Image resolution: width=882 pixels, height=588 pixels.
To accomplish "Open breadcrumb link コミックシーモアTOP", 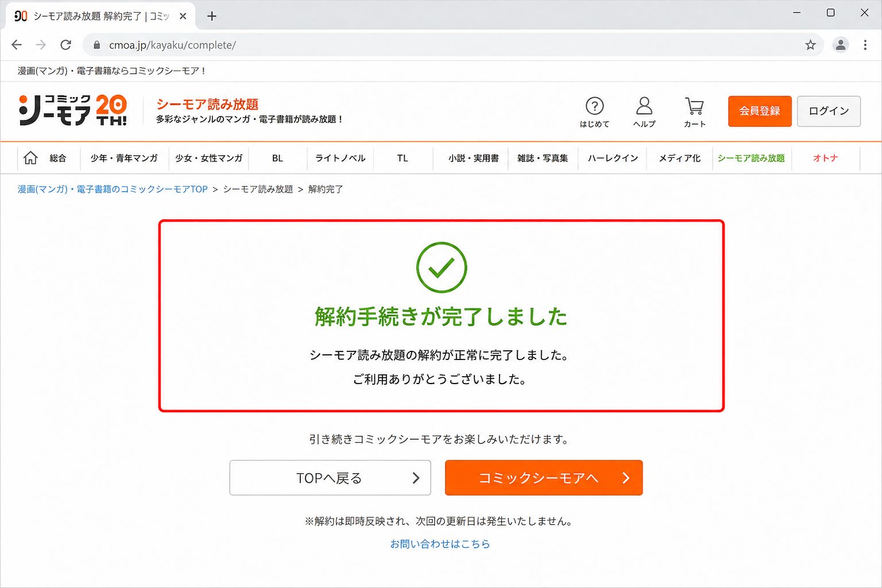I will (x=113, y=189).
